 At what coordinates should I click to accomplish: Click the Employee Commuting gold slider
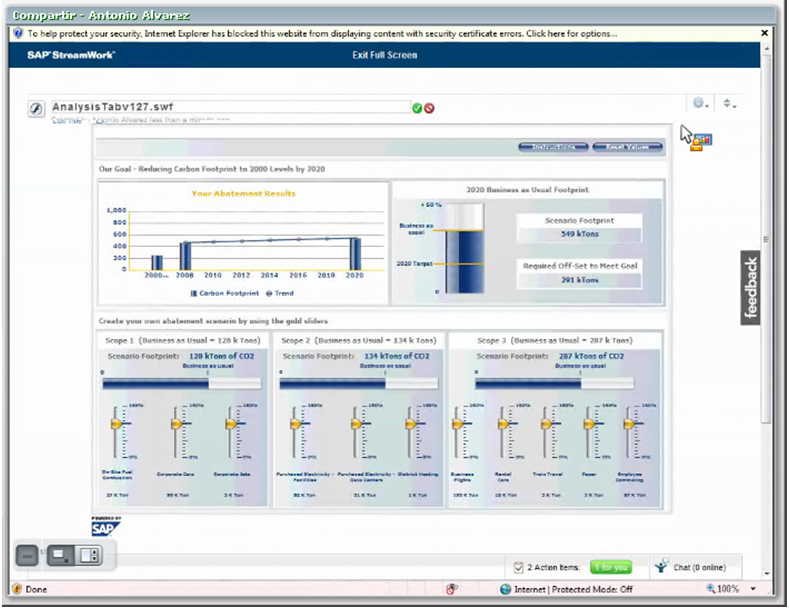point(629,425)
